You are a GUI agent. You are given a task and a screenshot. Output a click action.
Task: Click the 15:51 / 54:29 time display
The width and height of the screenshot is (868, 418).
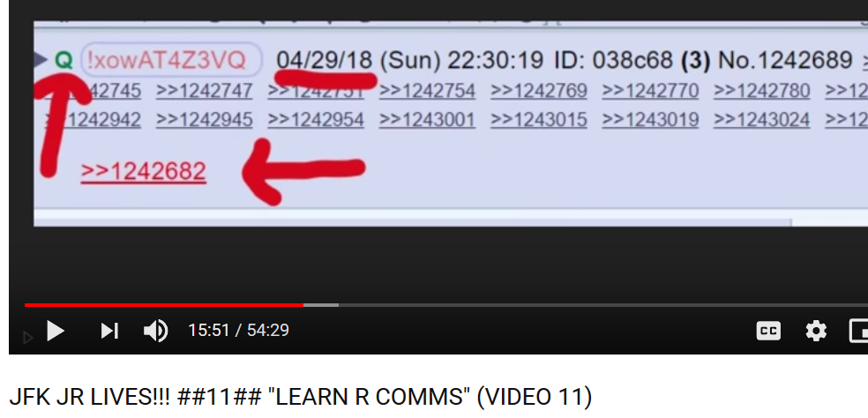pyautogui.click(x=238, y=331)
